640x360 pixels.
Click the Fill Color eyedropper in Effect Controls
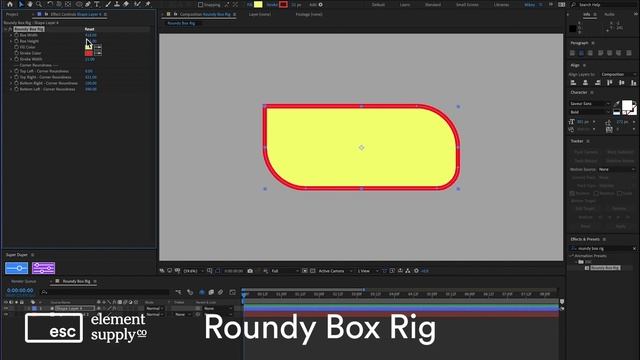click(x=98, y=47)
